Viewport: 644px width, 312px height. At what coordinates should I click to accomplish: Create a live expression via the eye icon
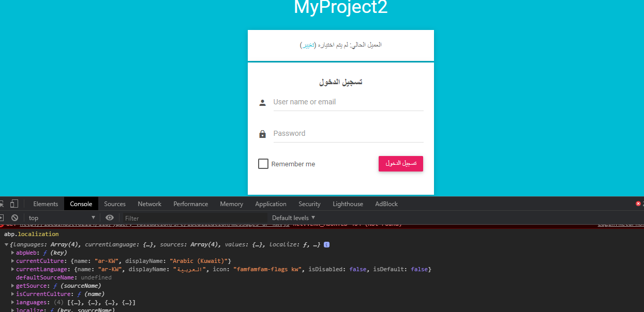pyautogui.click(x=109, y=217)
